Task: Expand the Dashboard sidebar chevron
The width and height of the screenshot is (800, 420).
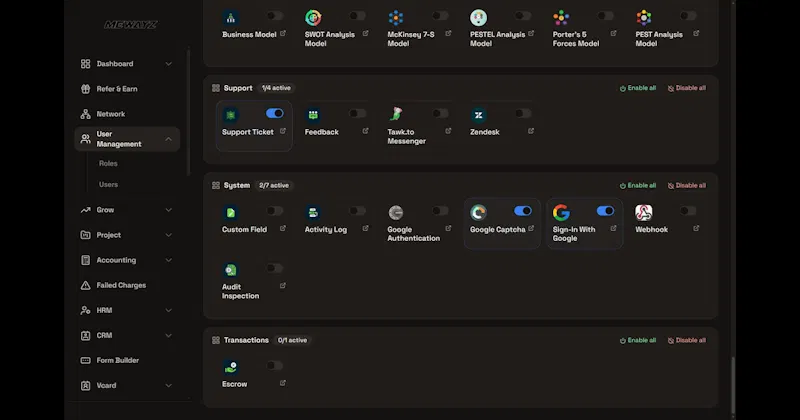Action: [168, 64]
